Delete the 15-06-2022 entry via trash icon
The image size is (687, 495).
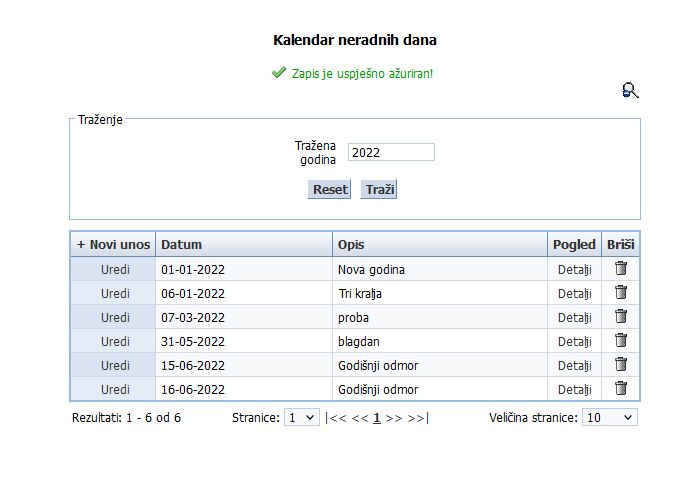pyautogui.click(x=620, y=365)
